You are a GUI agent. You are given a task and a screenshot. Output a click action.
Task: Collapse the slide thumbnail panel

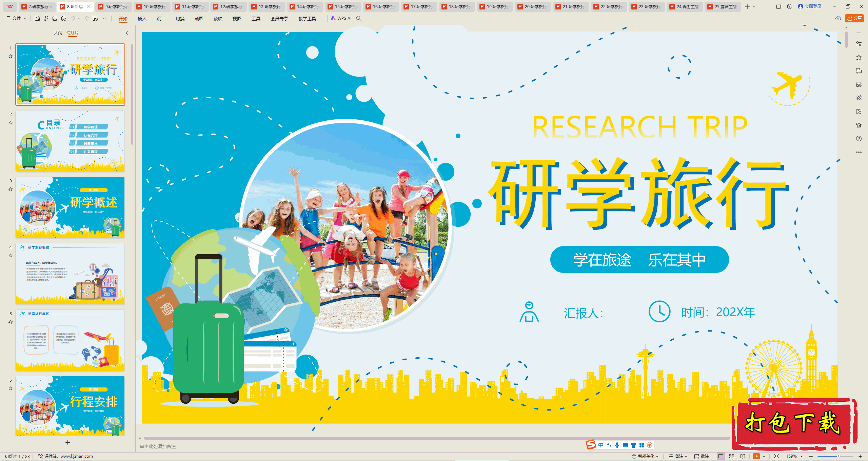click(127, 33)
